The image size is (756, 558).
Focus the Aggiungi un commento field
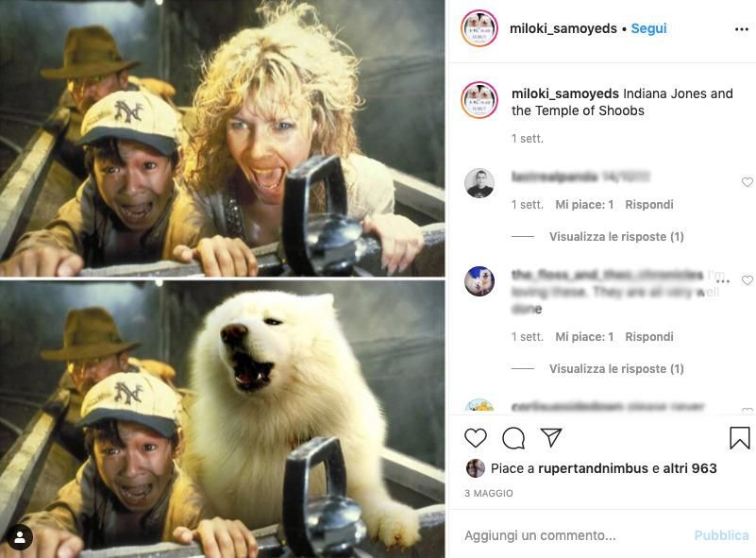click(x=574, y=535)
